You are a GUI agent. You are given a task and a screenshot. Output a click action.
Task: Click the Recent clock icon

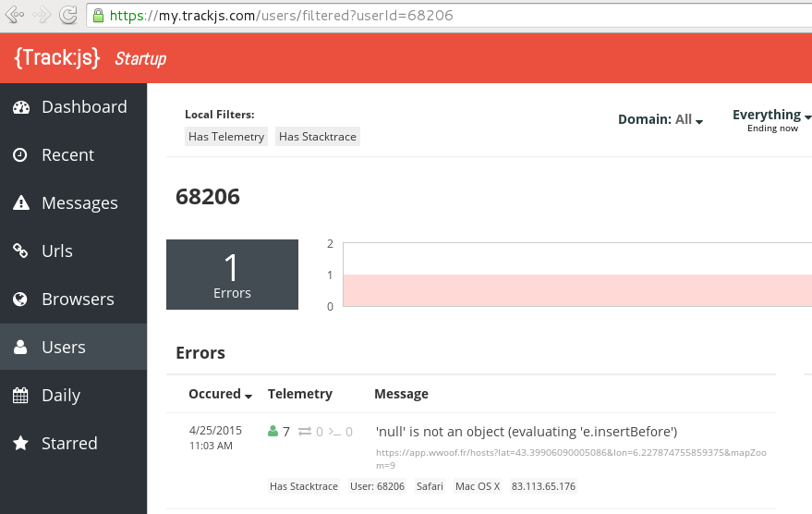pos(20,155)
